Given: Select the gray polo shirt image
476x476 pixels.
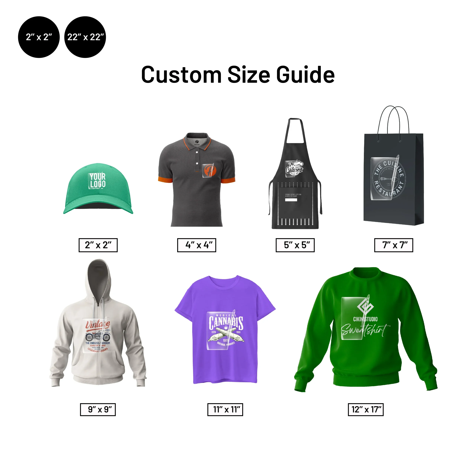Looking at the screenshot, I should [197, 180].
